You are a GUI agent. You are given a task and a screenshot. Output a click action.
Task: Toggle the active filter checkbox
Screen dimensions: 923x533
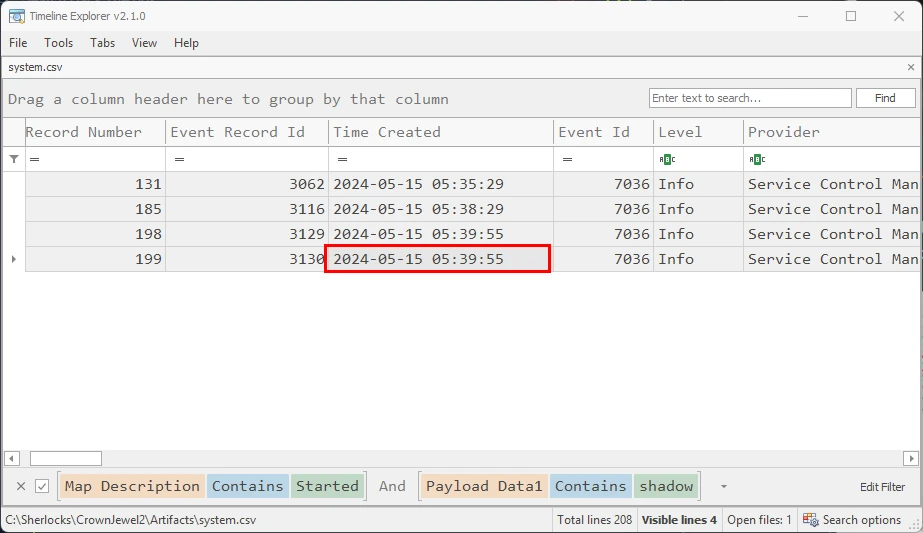[42, 486]
